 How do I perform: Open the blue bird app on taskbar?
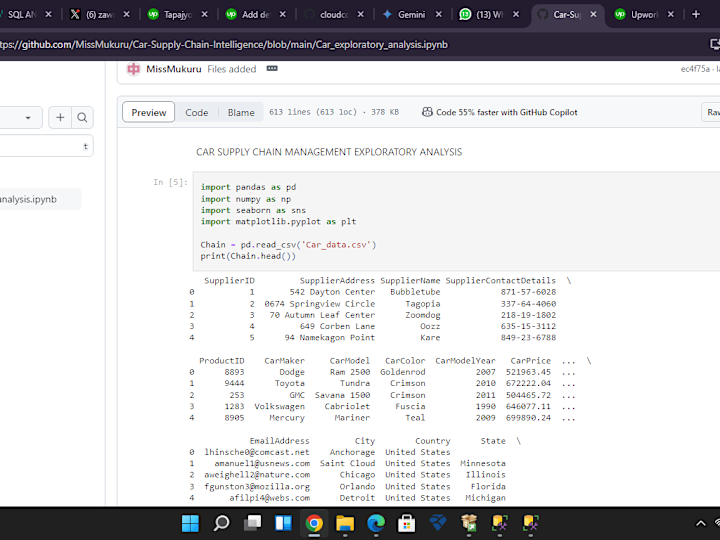tap(438, 523)
